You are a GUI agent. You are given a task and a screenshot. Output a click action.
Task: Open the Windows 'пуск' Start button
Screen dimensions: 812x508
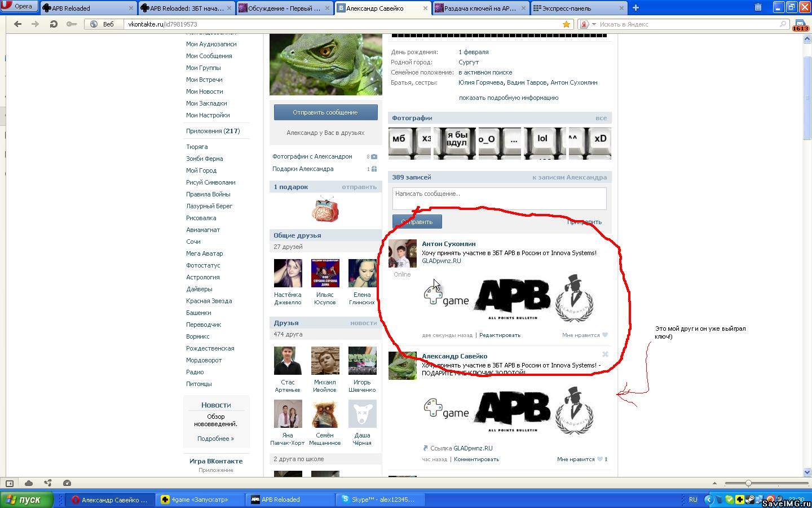[x=27, y=500]
